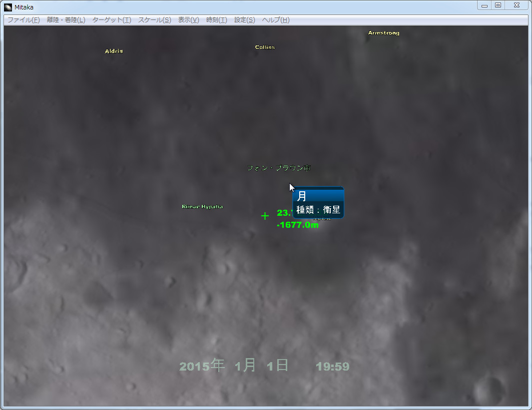The height and width of the screenshot is (410, 532).
Task: Close the Mitaka window
Action: pos(517,5)
